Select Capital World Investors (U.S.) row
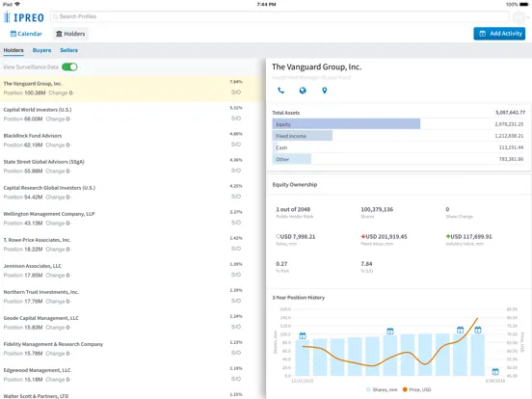 click(x=132, y=115)
